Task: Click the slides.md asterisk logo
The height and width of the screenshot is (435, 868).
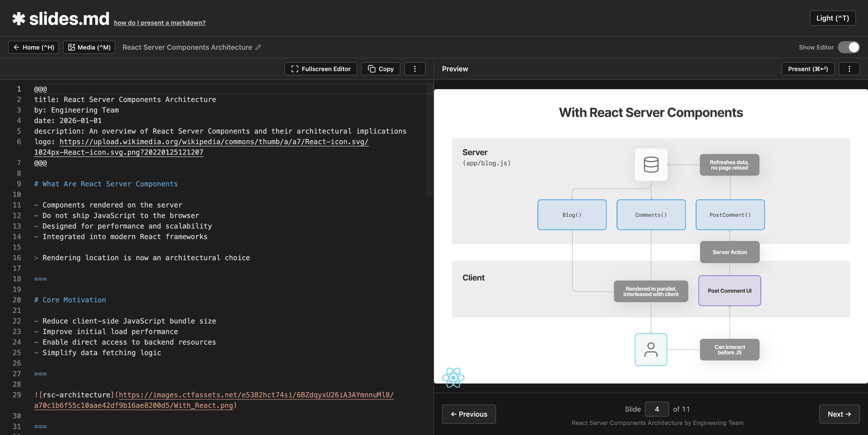Action: tap(19, 19)
